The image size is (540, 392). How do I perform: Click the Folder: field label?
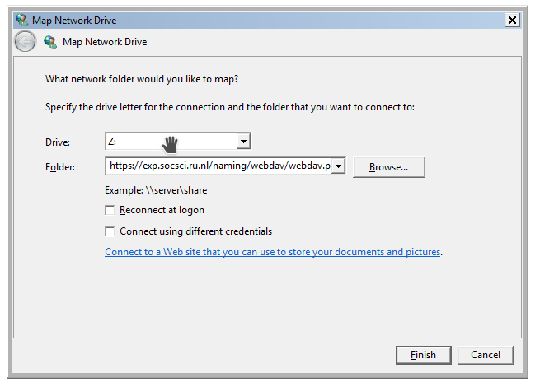[x=60, y=167]
